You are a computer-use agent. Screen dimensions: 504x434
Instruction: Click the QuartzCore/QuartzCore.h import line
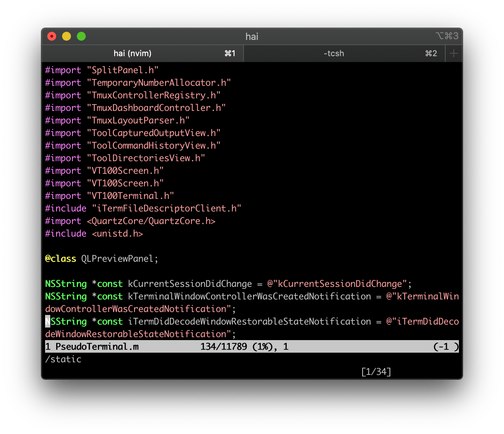(130, 221)
